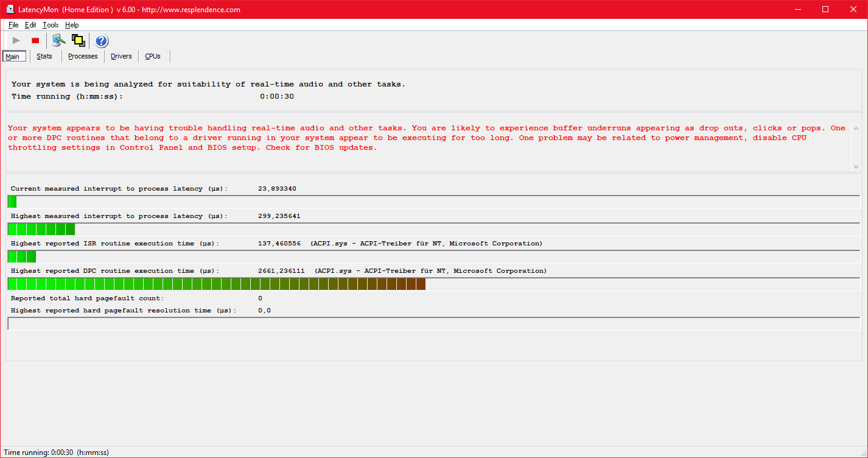Switch to the Drivers tab

(x=121, y=56)
